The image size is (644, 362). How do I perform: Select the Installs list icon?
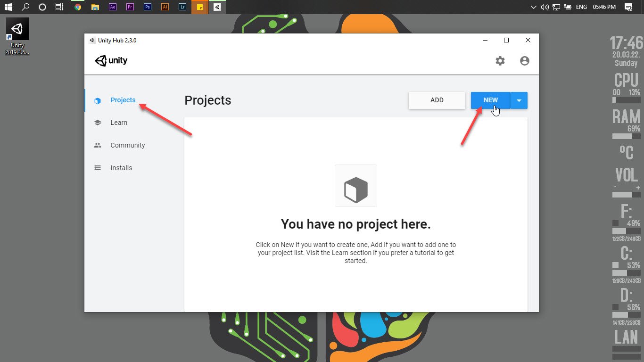[x=98, y=168]
